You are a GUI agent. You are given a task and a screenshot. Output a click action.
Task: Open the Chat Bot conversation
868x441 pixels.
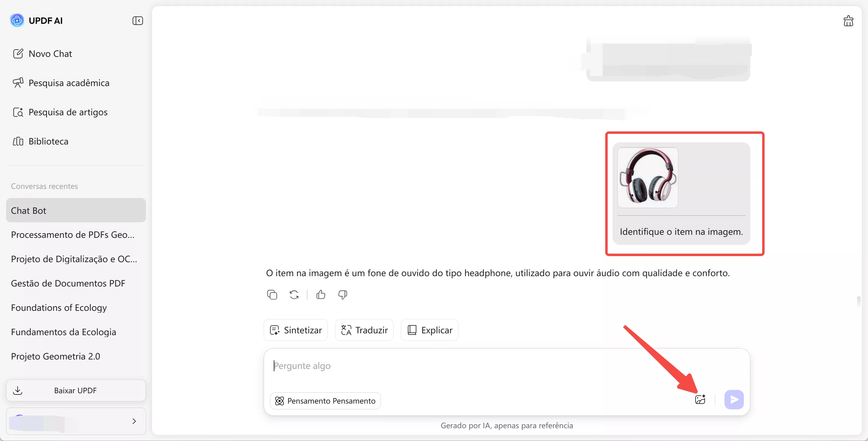[29, 210]
